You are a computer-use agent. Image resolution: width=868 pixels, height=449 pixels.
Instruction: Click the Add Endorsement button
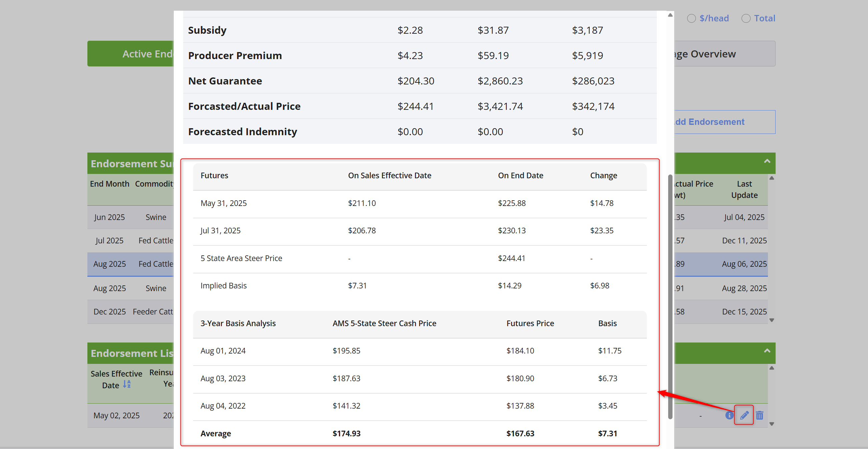pos(725,122)
